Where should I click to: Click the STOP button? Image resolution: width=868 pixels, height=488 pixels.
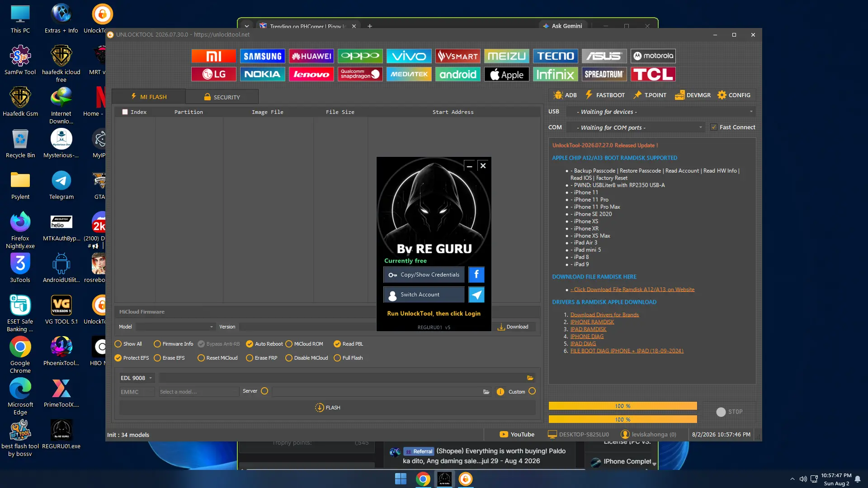pyautogui.click(x=730, y=412)
